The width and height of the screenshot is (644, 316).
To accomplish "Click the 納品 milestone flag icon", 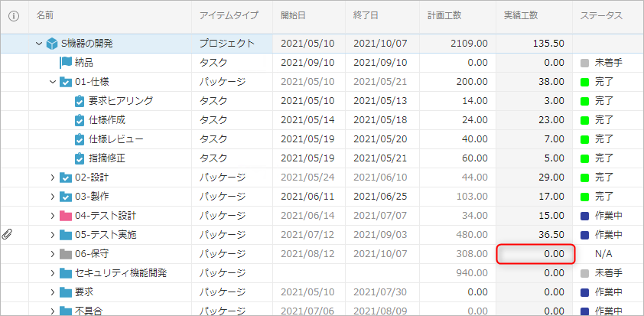I will point(66,63).
